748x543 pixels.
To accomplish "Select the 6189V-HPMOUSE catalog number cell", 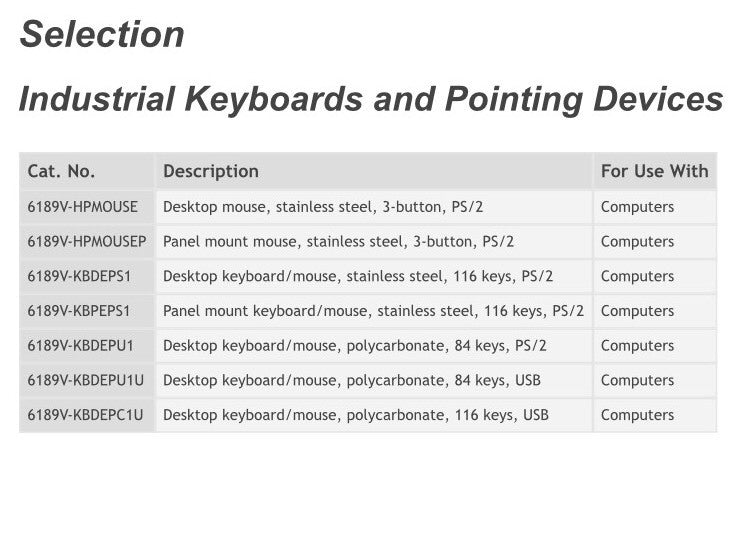I will pos(83,207).
